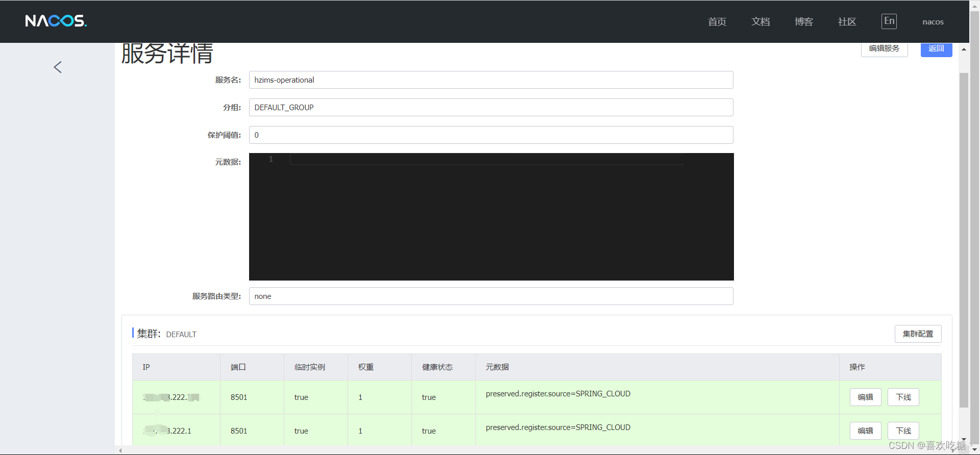Click the DEFAULT cluster name
980x455 pixels.
click(181, 334)
